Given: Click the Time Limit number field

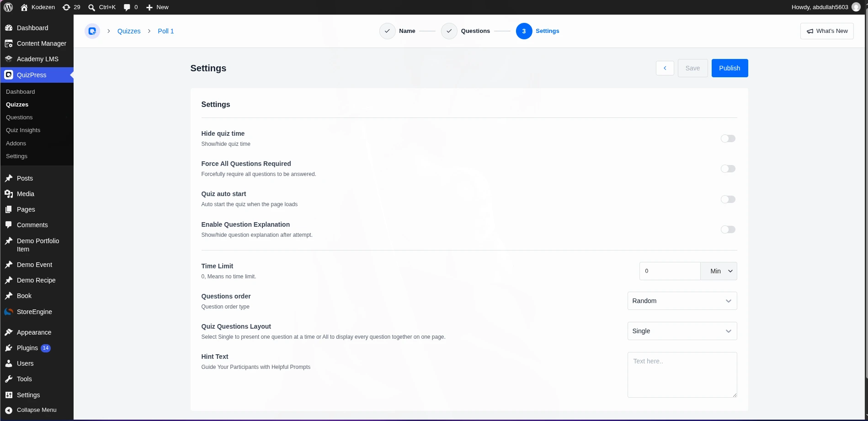Looking at the screenshot, I should (670, 271).
